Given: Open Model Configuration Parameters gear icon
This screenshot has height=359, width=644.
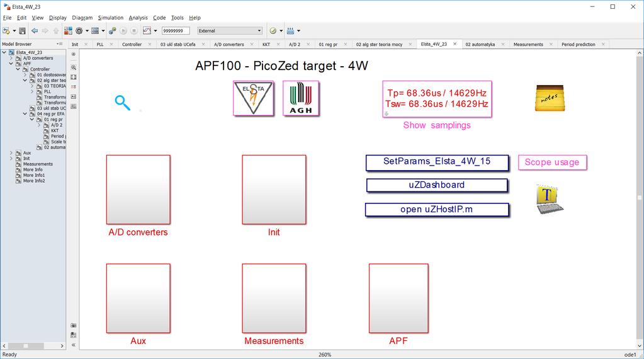Looking at the screenshot, I should [79, 31].
